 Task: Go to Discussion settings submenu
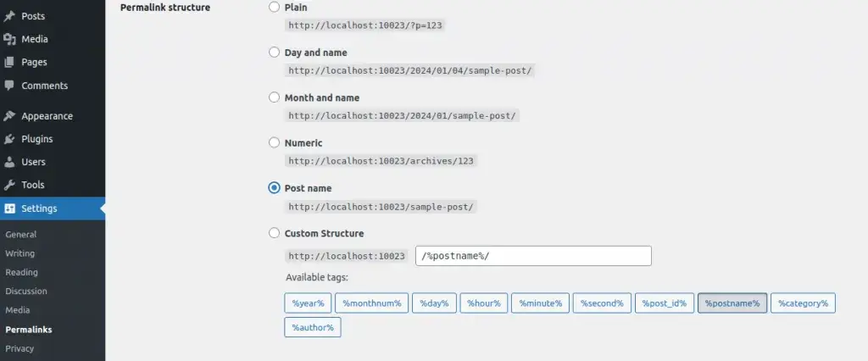(x=26, y=292)
